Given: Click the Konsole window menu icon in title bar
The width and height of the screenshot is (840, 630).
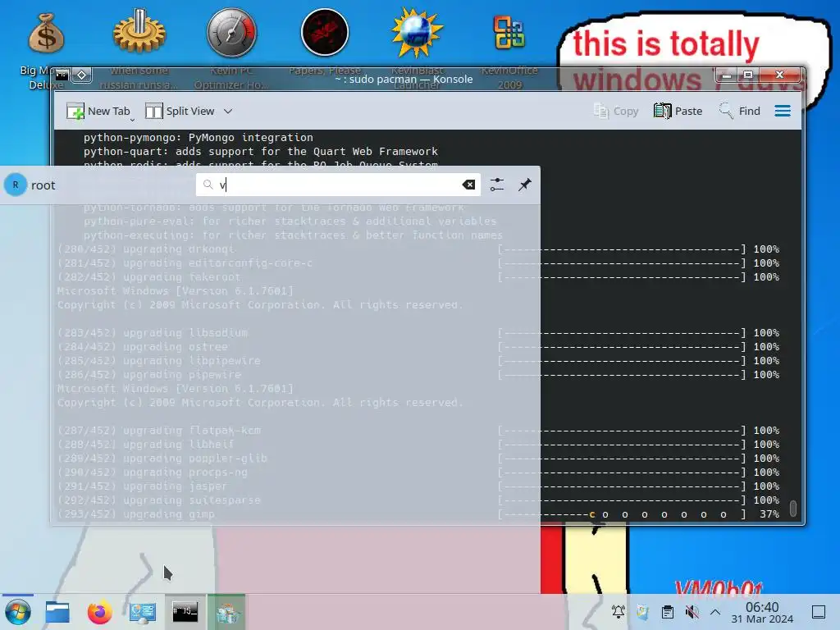Looking at the screenshot, I should pyautogui.click(x=62, y=75).
